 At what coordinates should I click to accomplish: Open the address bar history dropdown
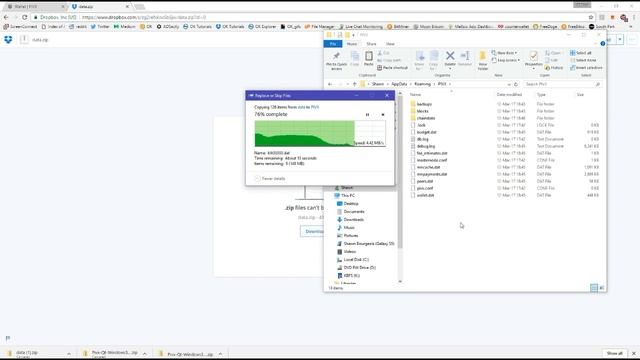coord(509,84)
